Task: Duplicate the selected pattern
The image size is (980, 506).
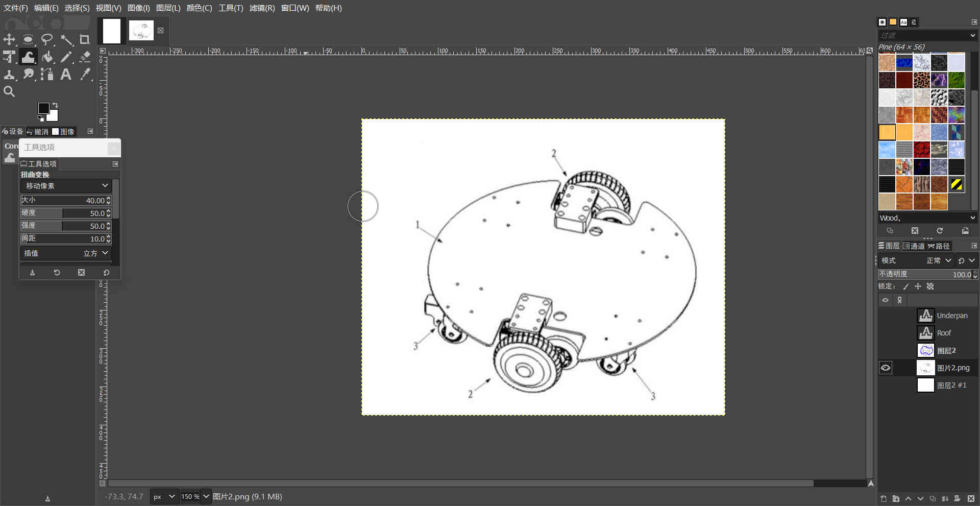Action: point(890,231)
